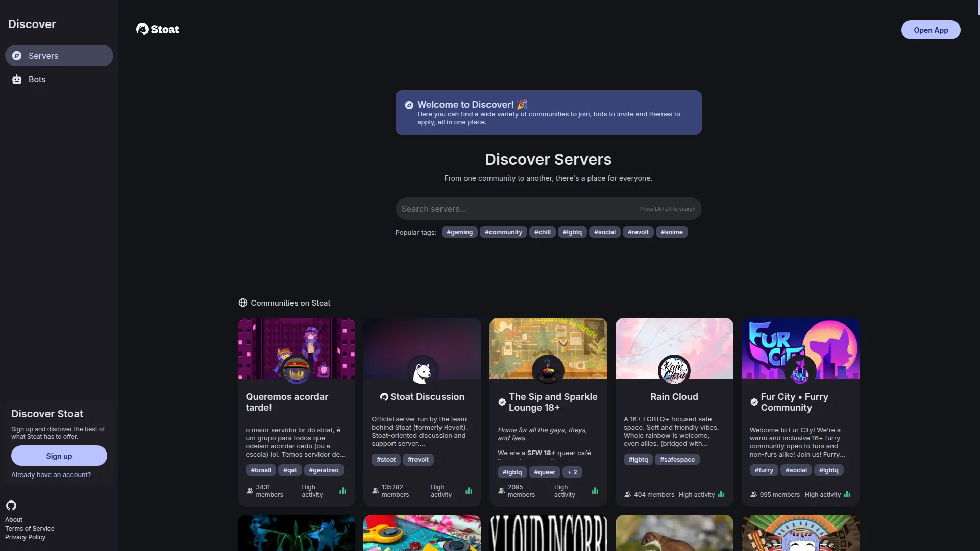Viewport: 980px width, 551px height.
Task: Open the Rain Cloud server title
Action: coord(674,397)
